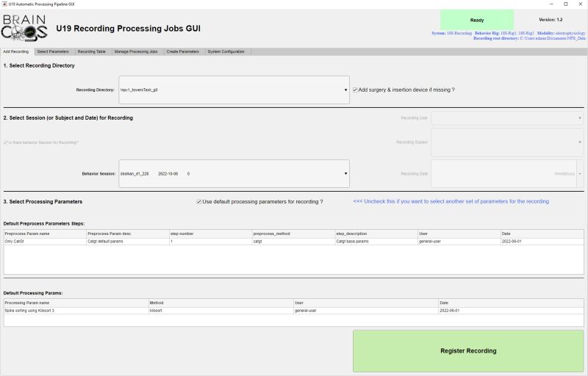Viewport: 588px width, 376px height.
Task: Minimize the Pipeline GUI window
Action: click(551, 4)
